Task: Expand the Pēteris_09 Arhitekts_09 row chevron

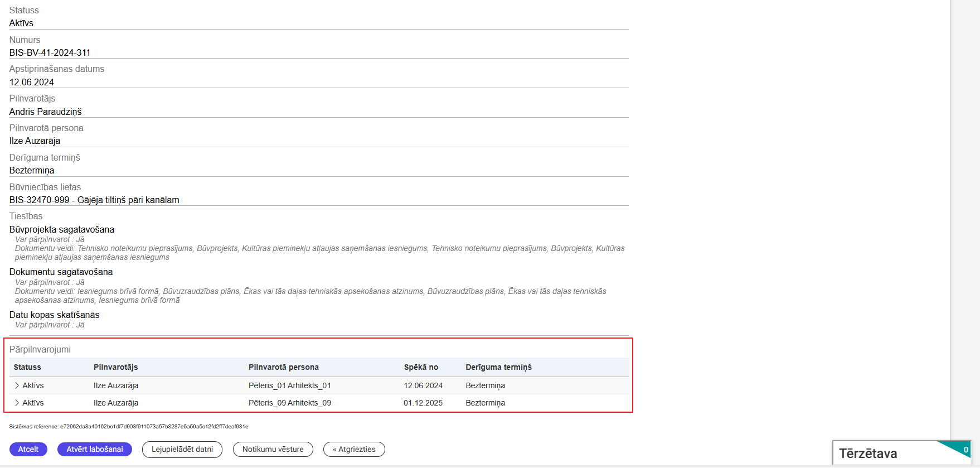Action: (17, 403)
